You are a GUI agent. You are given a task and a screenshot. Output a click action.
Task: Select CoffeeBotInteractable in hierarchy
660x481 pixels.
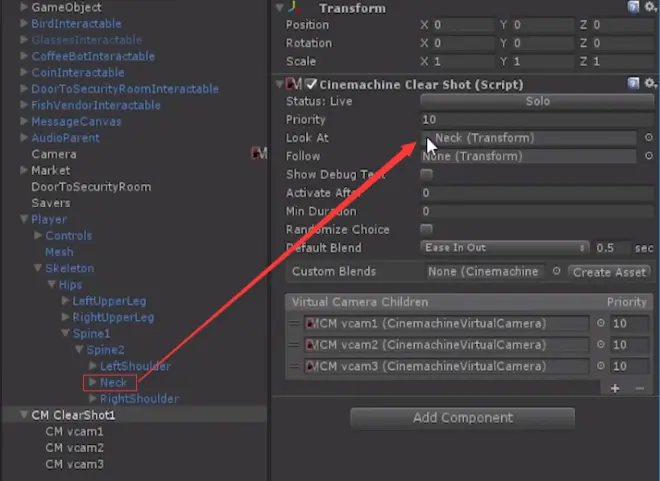pos(93,56)
